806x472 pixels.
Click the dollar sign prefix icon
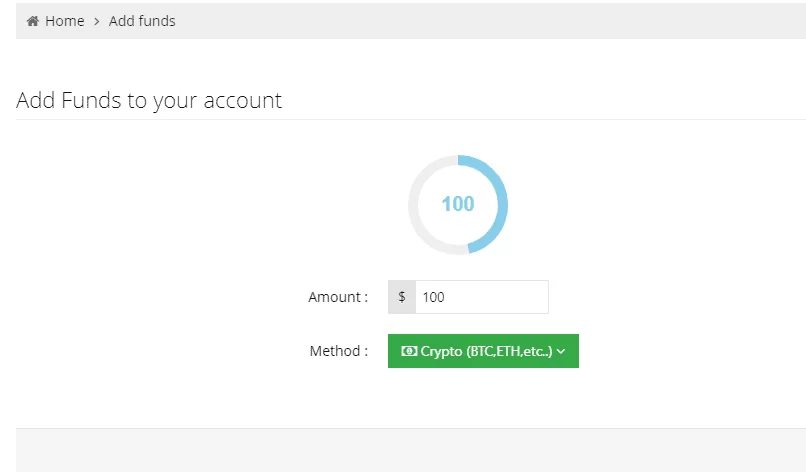coord(402,297)
